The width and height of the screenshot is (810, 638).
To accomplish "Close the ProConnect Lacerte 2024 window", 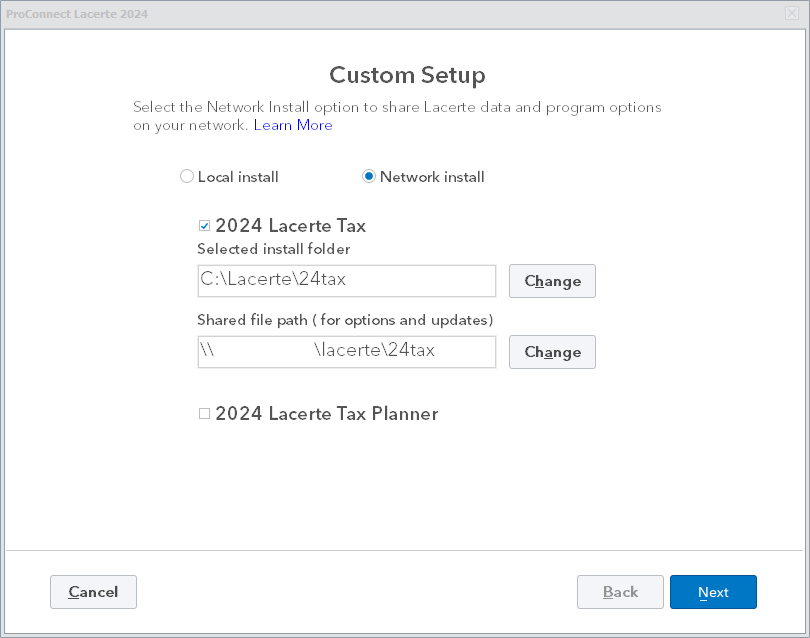I will (x=791, y=13).
